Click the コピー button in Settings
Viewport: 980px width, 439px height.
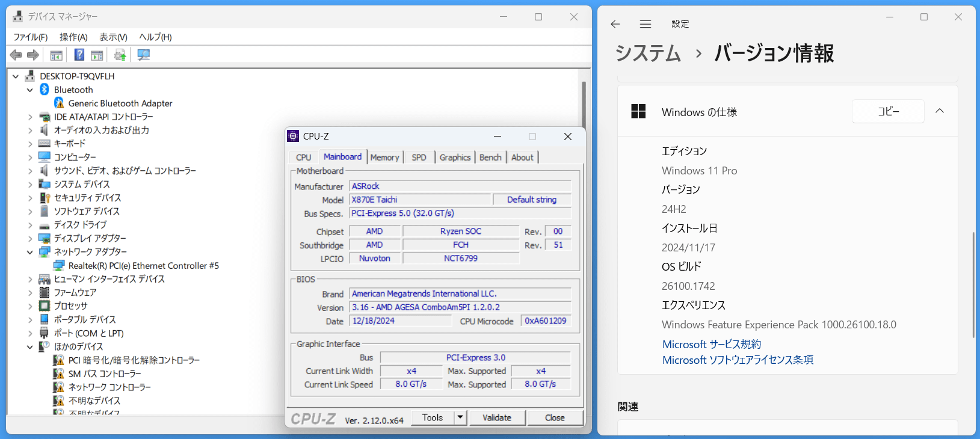click(x=888, y=111)
